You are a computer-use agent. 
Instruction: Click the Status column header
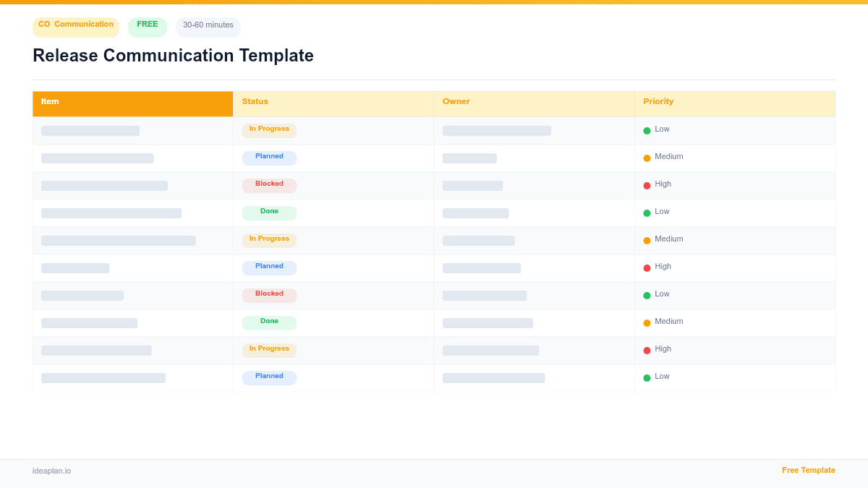tap(255, 101)
